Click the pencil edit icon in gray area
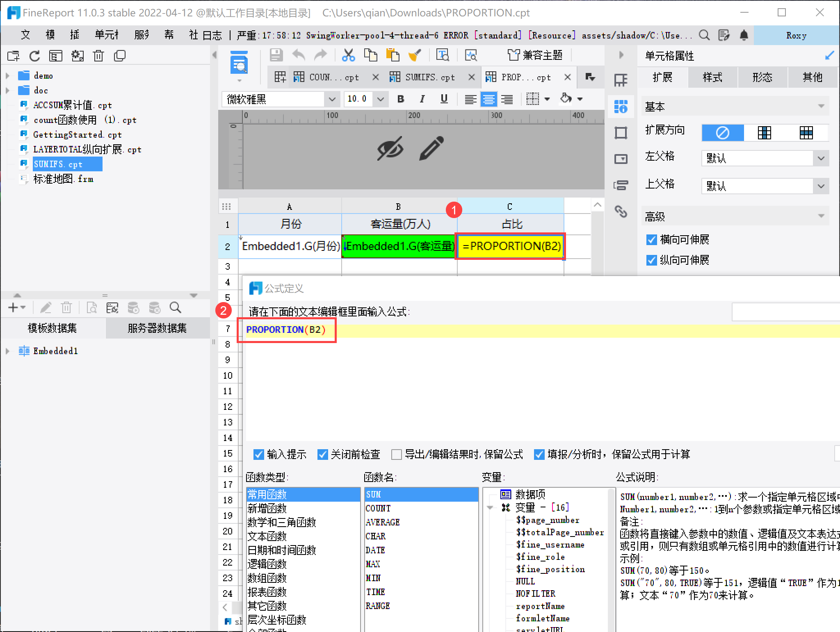This screenshot has height=632, width=840. point(431,148)
